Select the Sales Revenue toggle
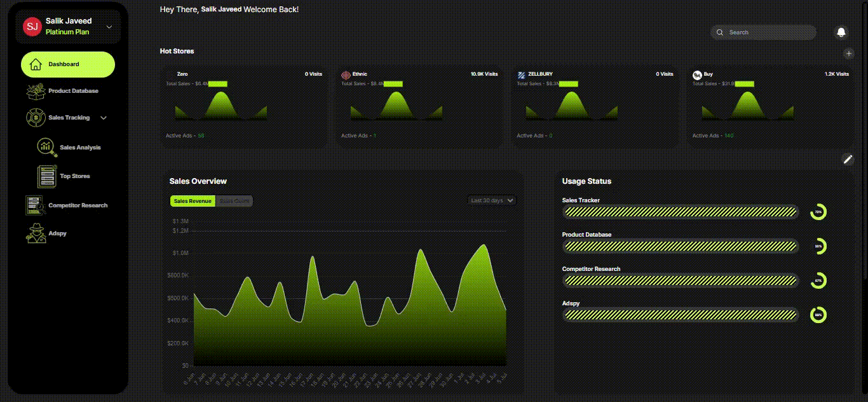868x402 pixels. [x=193, y=201]
